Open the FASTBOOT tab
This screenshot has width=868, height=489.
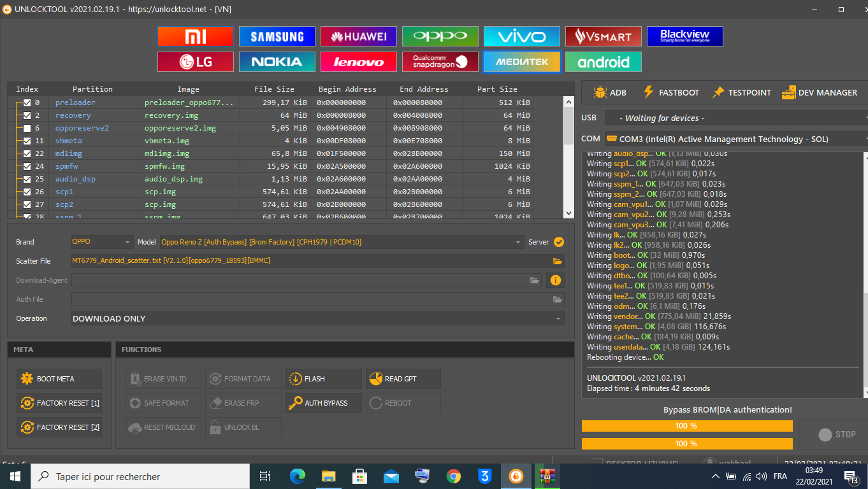point(670,92)
